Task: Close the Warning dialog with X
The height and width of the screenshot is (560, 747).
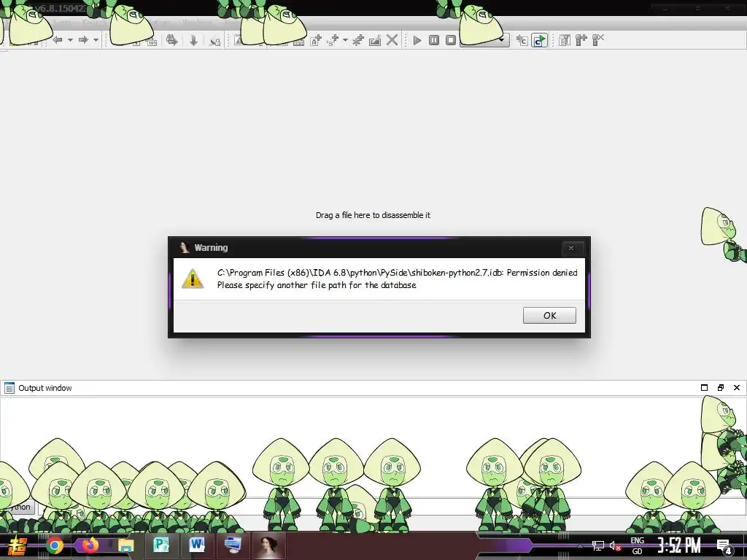Action: tap(571, 248)
